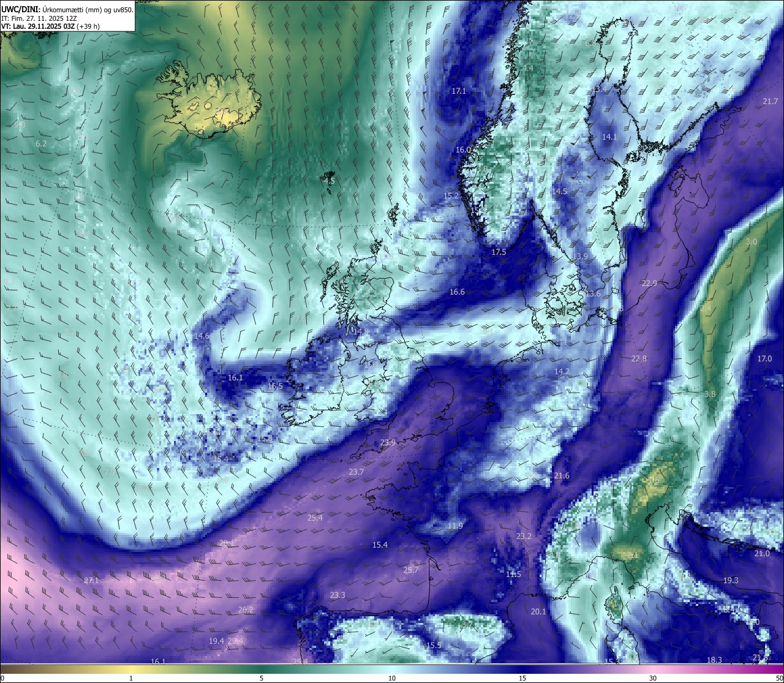Click the map value '22.9'
The height and width of the screenshot is (683, 784).
[x=649, y=283]
